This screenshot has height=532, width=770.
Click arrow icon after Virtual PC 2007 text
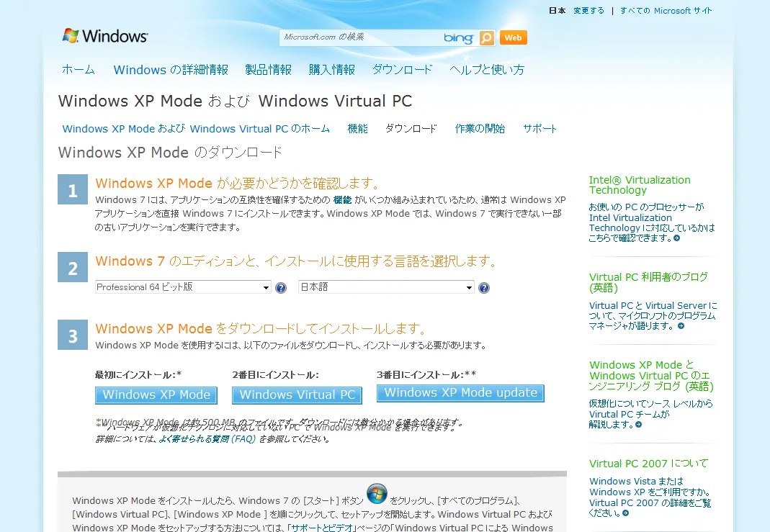click(x=625, y=513)
